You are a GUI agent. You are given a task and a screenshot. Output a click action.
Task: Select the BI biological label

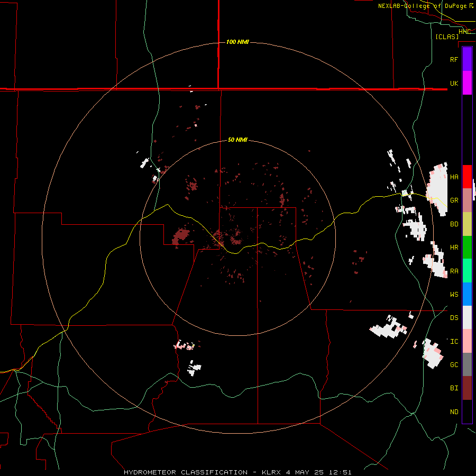[454, 388]
